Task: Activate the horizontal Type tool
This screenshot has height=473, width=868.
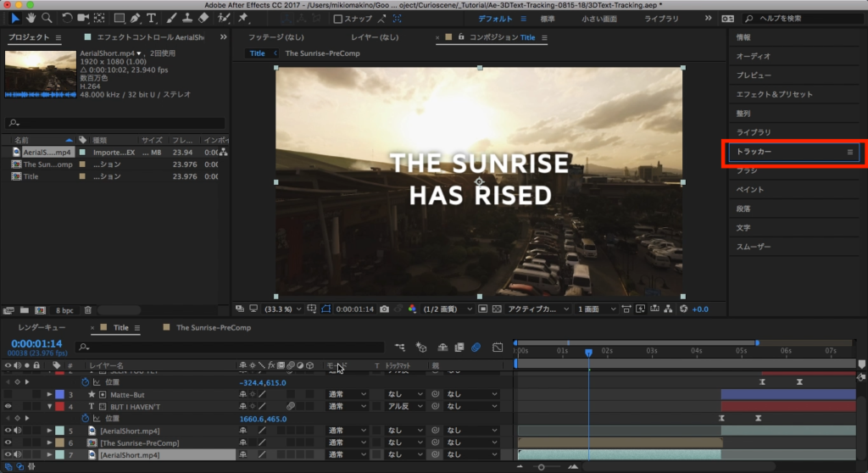Action: tap(151, 18)
